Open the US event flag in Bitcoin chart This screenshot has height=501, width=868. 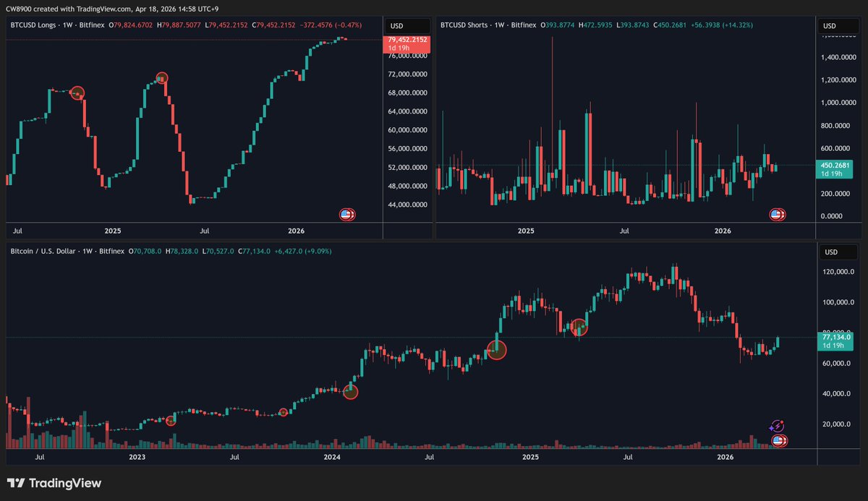point(779,440)
